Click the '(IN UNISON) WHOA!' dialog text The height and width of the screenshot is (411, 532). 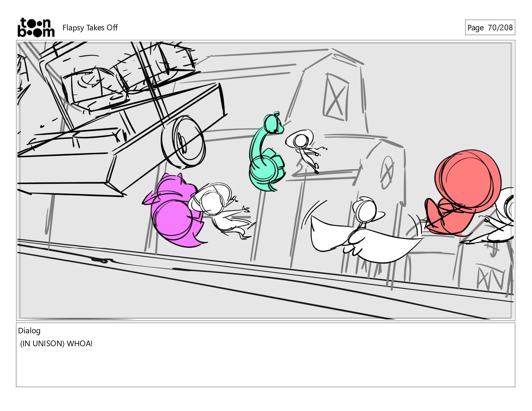[x=56, y=344]
